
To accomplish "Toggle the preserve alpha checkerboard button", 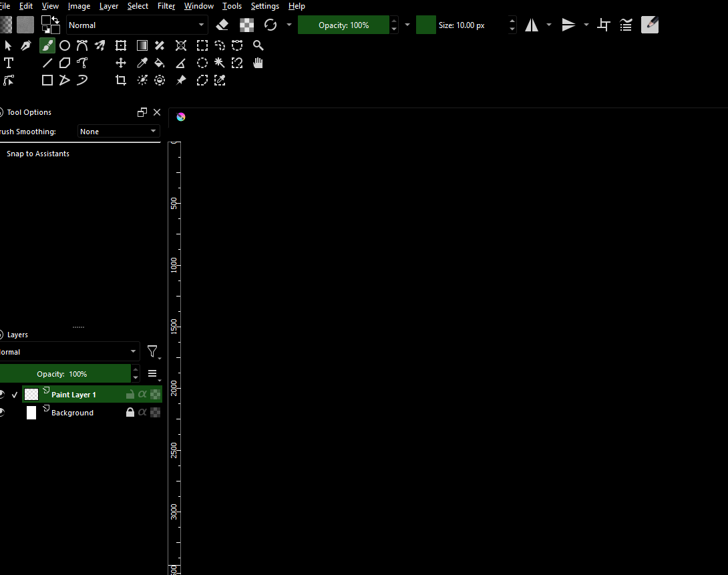I will point(247,25).
